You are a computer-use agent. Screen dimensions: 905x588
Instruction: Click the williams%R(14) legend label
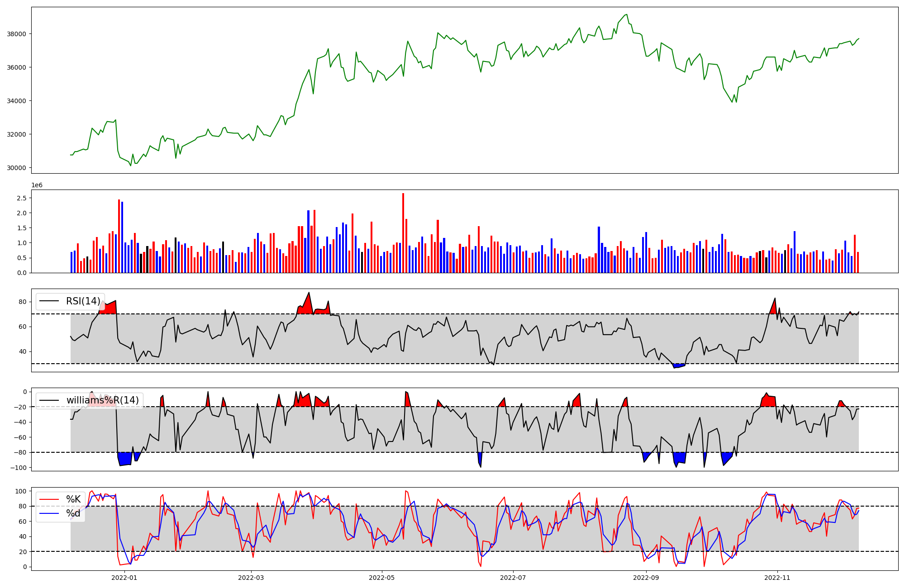click(x=102, y=400)
